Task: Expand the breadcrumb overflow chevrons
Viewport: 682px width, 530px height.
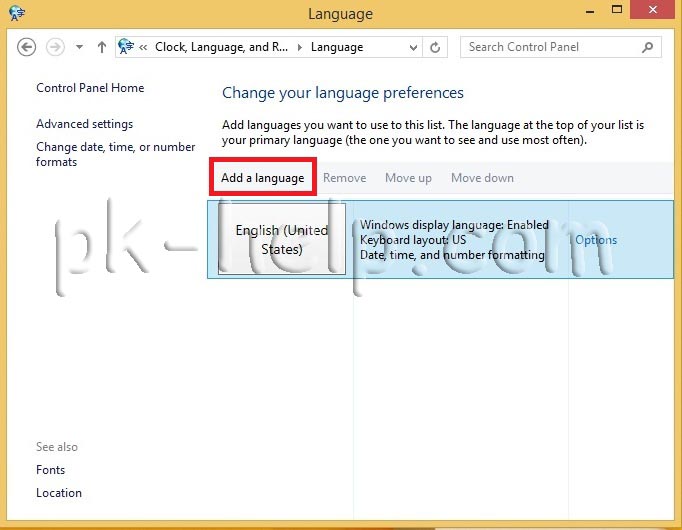Action: (143, 47)
